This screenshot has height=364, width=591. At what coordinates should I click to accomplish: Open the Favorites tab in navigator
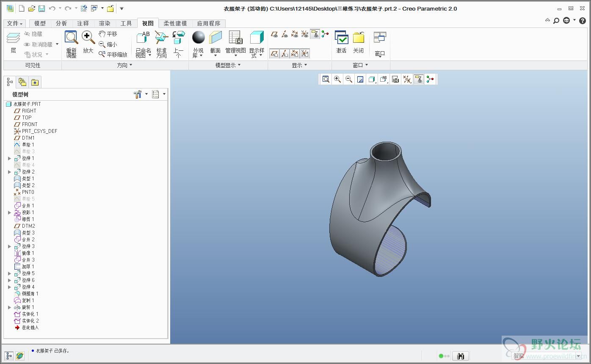pyautogui.click(x=35, y=82)
